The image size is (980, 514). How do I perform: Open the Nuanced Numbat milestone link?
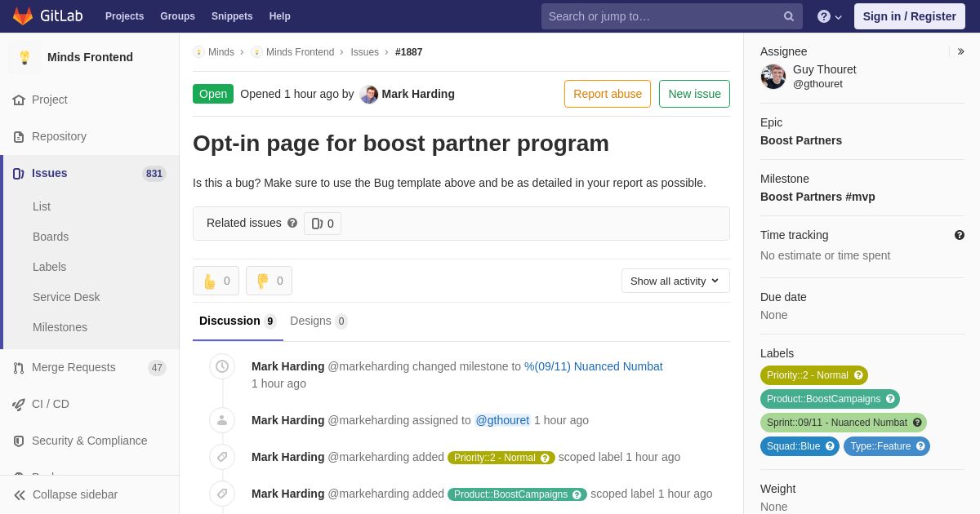[x=594, y=366]
